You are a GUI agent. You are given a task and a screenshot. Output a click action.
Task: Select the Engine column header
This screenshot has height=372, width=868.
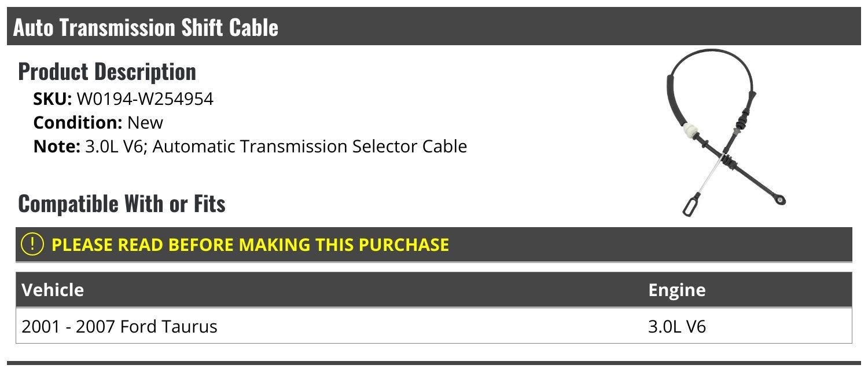point(676,290)
